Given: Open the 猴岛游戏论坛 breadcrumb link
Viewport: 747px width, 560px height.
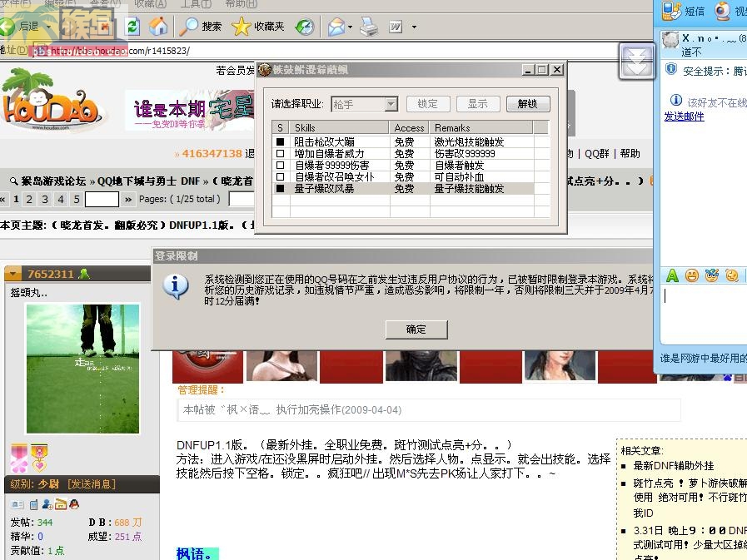Looking at the screenshot, I should [53, 181].
